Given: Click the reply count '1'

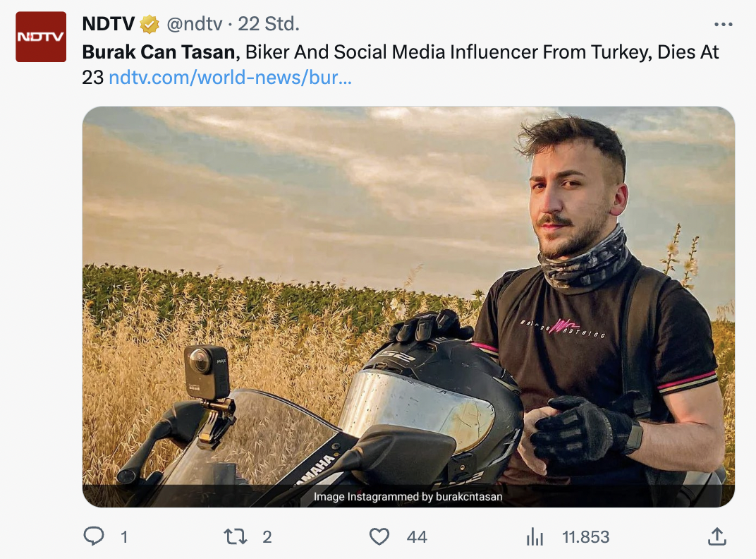Looking at the screenshot, I should [124, 537].
